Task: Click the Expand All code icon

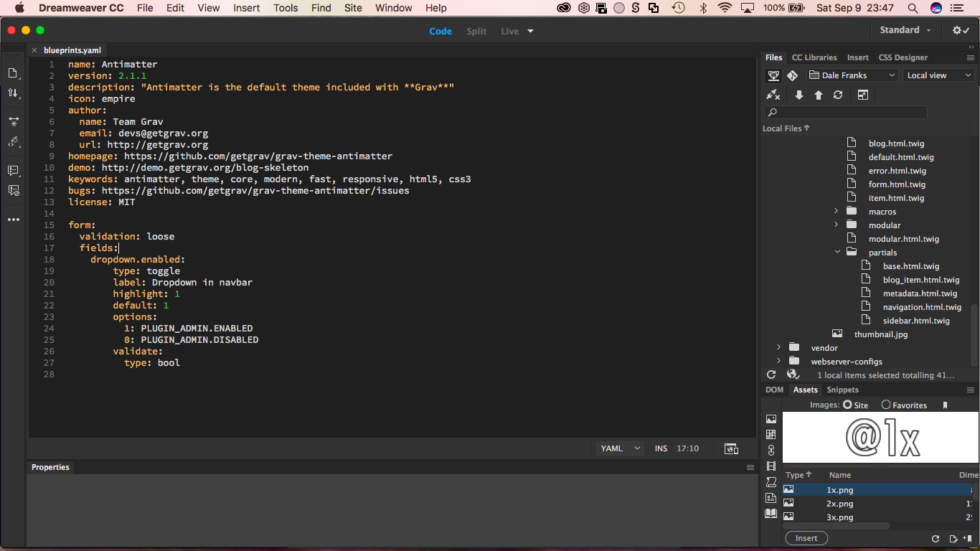Action: (x=13, y=122)
